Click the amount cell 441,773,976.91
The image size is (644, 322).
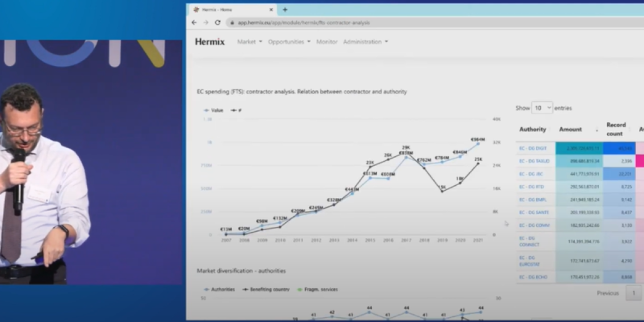point(579,174)
